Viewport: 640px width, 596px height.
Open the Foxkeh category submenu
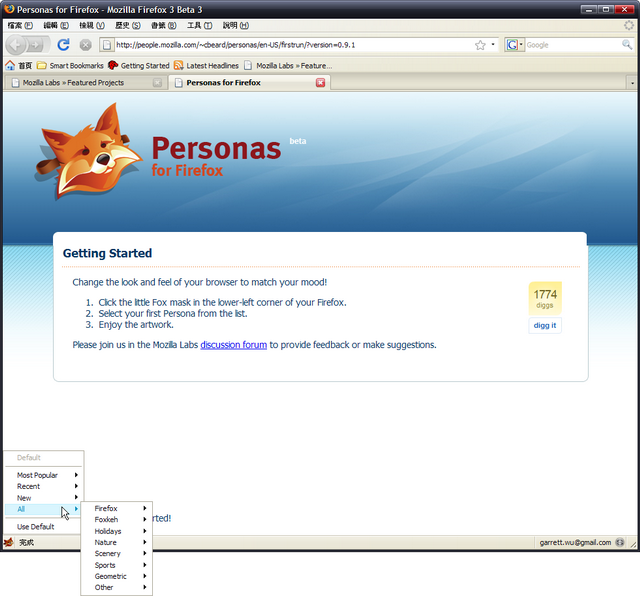coord(117,519)
